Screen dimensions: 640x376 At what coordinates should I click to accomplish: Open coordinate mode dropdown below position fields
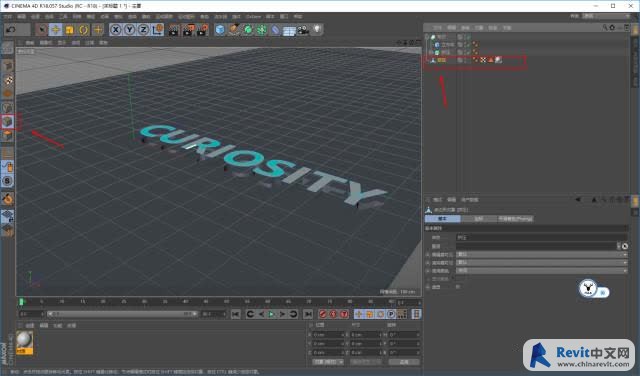[x=328, y=362]
